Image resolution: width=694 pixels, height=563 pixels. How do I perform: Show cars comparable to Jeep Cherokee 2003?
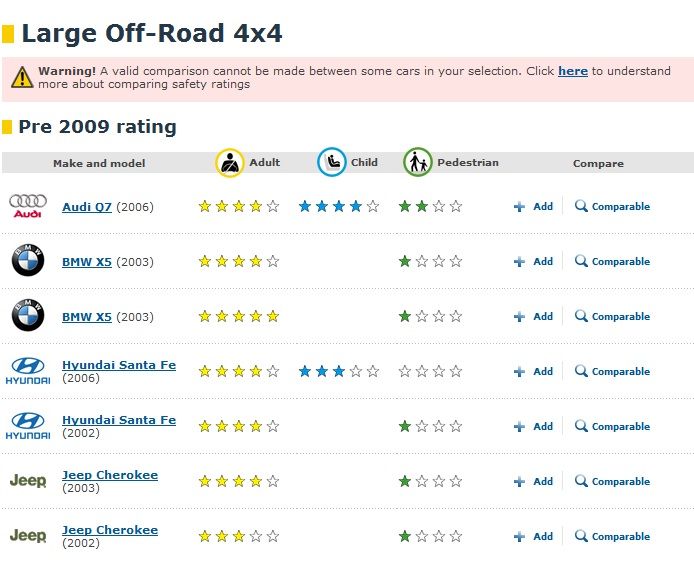(x=613, y=481)
